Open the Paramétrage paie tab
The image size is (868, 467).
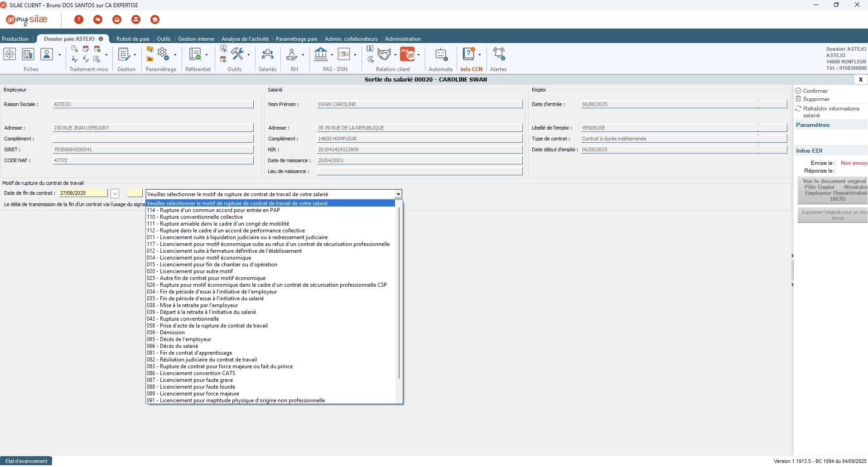pos(296,39)
